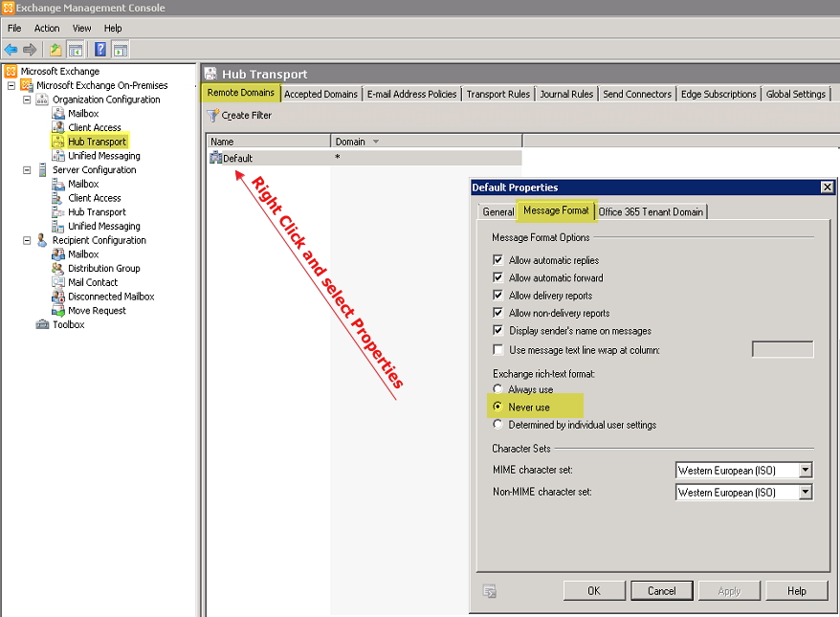Click the Exchange Management Console title icon

[x=8, y=8]
